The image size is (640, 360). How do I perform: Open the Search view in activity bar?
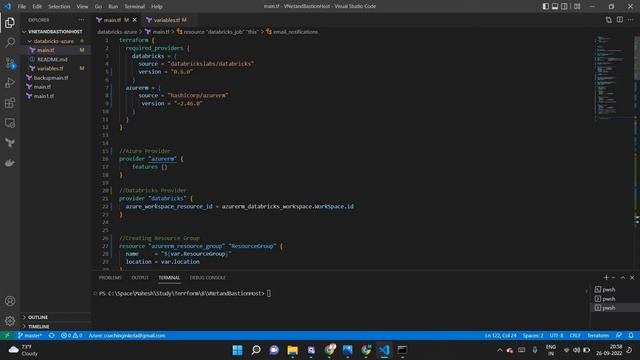click(x=10, y=42)
